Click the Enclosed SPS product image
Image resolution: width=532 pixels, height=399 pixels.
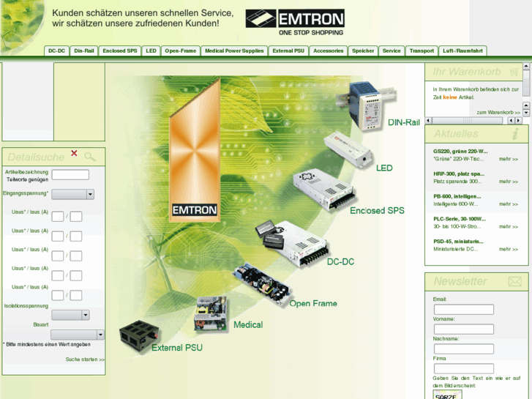click(x=325, y=190)
